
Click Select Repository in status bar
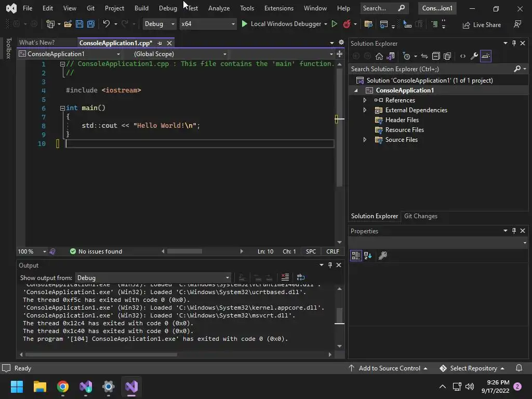tap(472, 368)
